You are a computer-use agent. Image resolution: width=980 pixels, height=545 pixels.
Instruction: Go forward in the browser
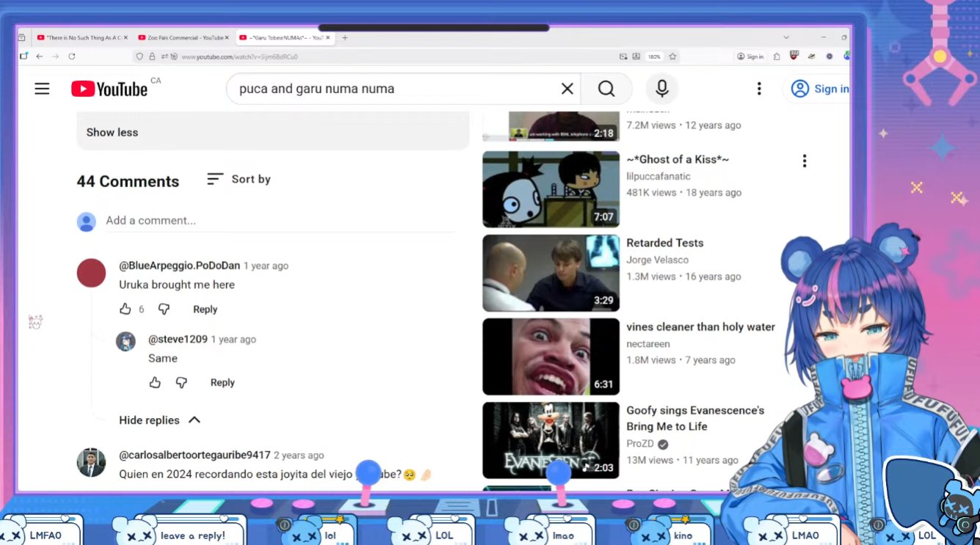(56, 56)
